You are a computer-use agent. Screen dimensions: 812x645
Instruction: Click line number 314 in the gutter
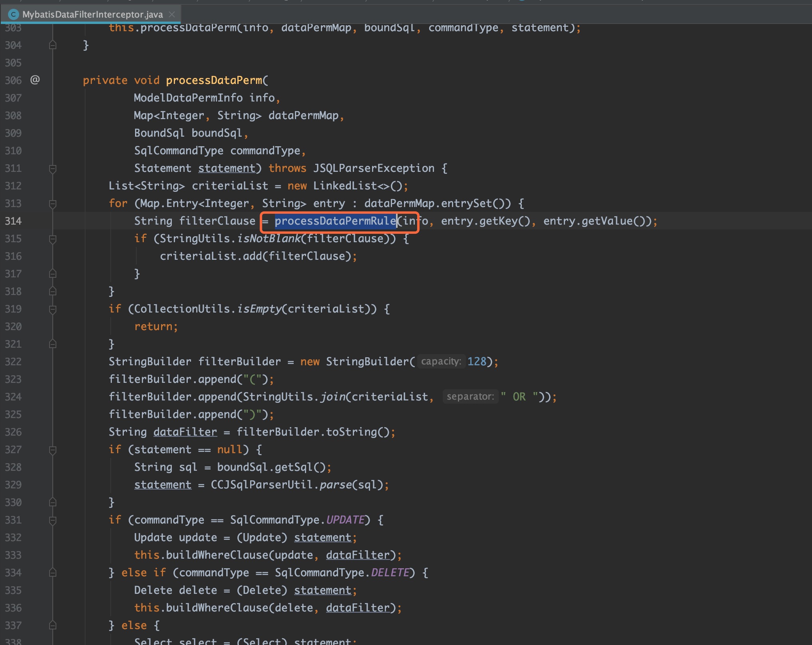pyautogui.click(x=13, y=221)
